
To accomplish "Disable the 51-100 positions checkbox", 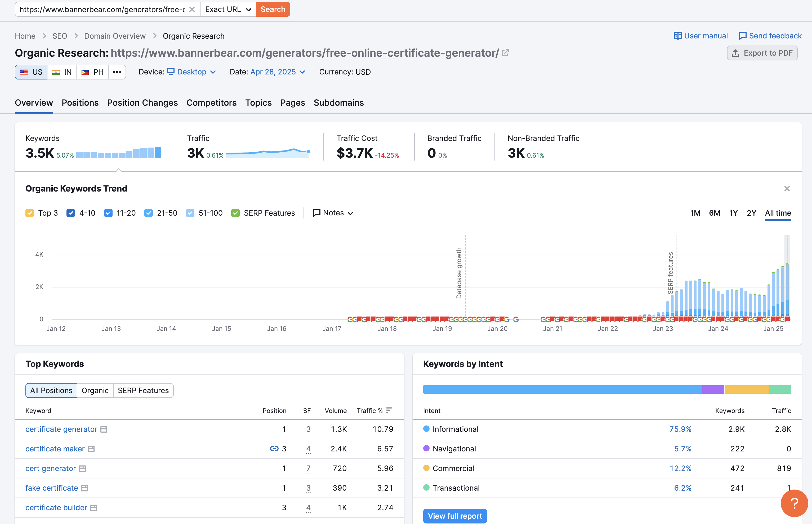I will pos(190,213).
